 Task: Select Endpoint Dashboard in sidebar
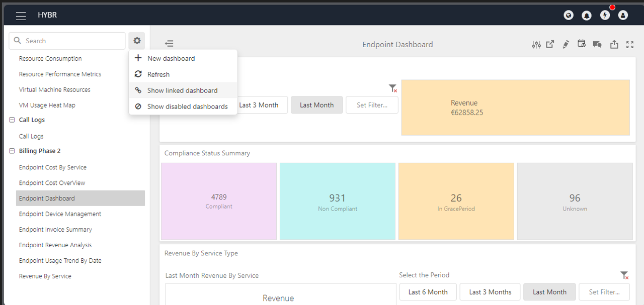(80, 198)
